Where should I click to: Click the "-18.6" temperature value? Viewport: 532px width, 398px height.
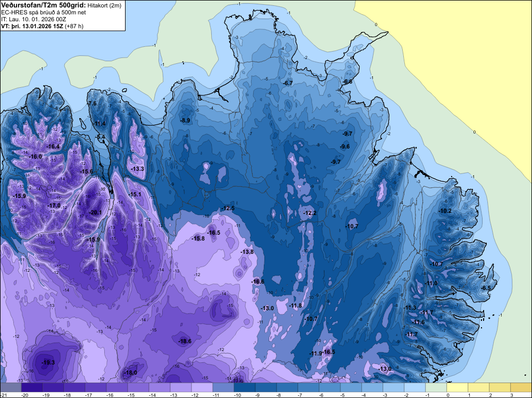(x=185, y=342)
